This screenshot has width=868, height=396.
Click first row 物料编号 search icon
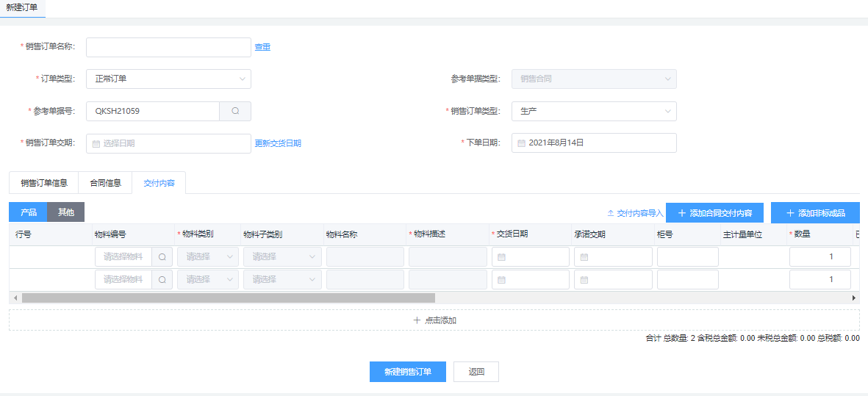click(x=162, y=257)
